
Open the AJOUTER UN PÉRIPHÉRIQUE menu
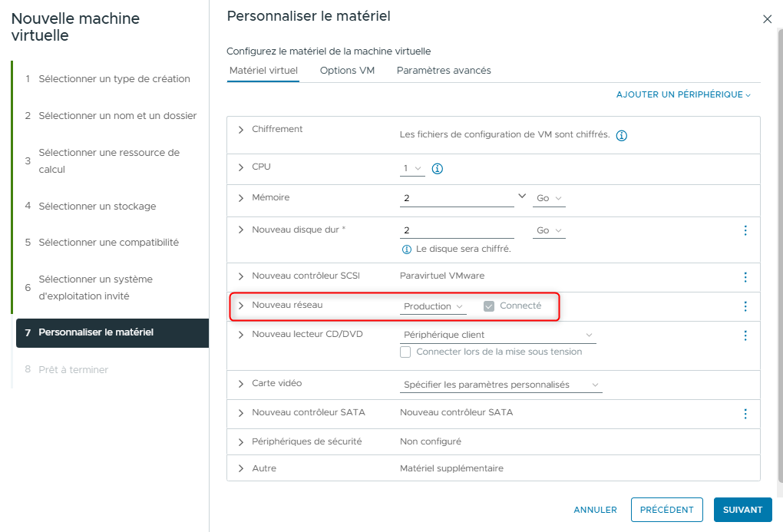(x=683, y=94)
